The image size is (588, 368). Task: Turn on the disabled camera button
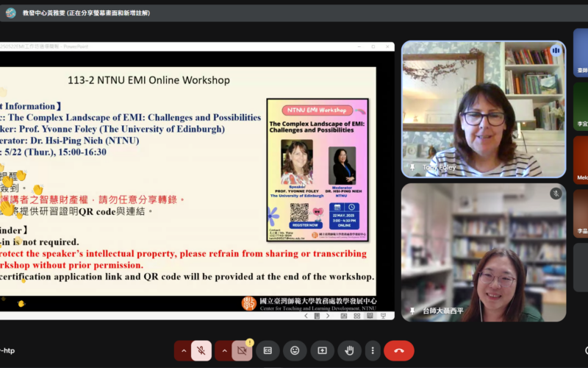[242, 351]
